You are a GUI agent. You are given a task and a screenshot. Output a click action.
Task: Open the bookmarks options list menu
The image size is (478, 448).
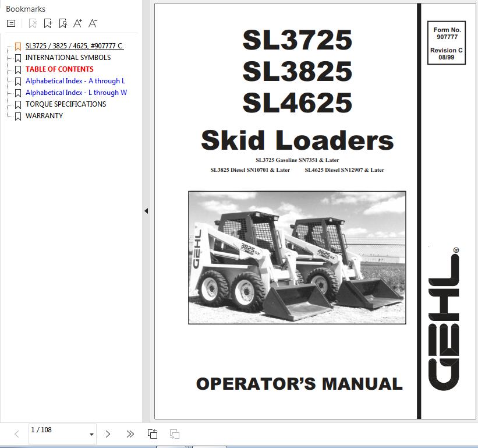tap(11, 23)
